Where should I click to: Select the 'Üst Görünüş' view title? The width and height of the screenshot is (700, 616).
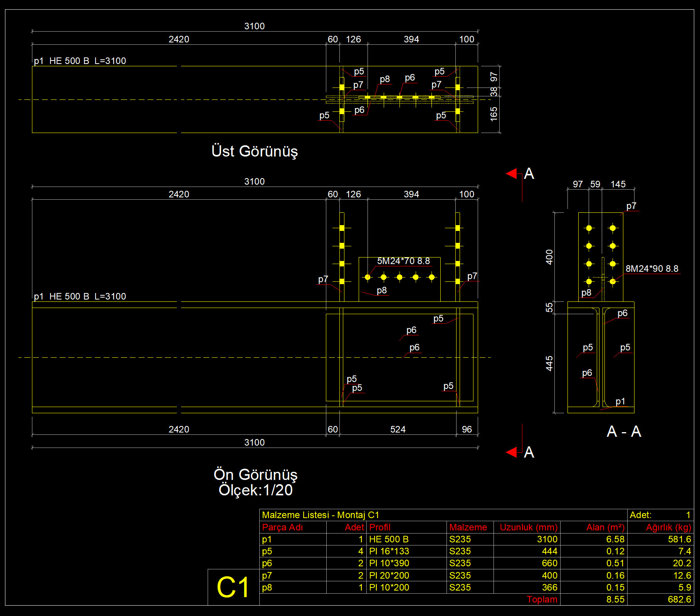(255, 151)
